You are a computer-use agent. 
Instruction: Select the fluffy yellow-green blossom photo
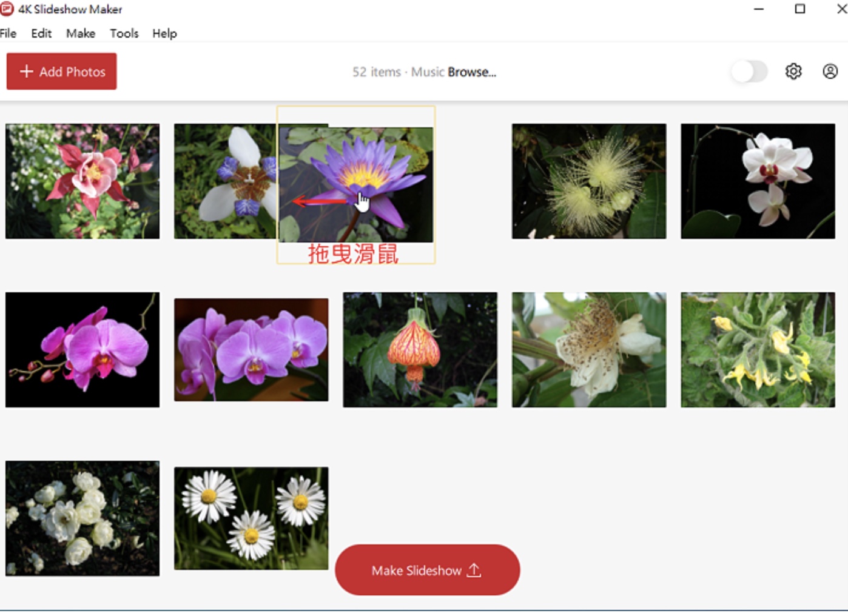tap(589, 181)
